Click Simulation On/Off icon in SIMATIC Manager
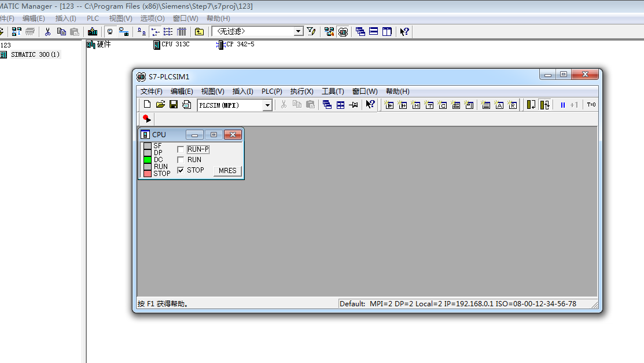This screenshot has height=363, width=644. 343,32
